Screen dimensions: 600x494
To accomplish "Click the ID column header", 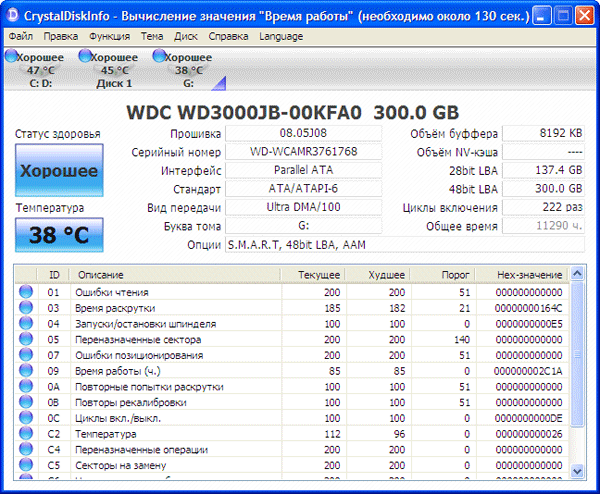I will [54, 274].
